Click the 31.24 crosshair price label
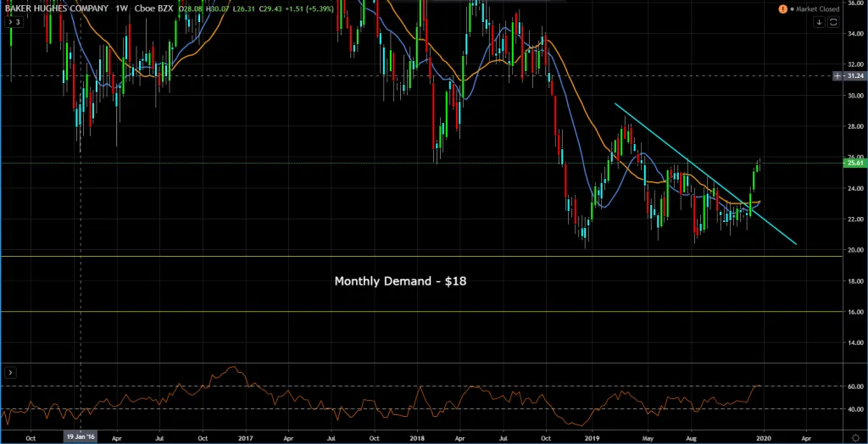Viewport: 868px width, 444px height. coord(856,76)
